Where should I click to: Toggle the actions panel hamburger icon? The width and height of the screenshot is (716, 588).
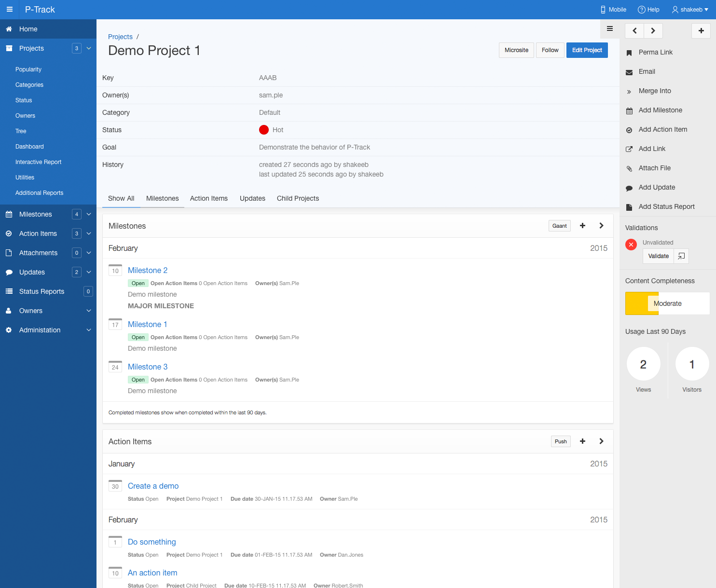point(610,29)
